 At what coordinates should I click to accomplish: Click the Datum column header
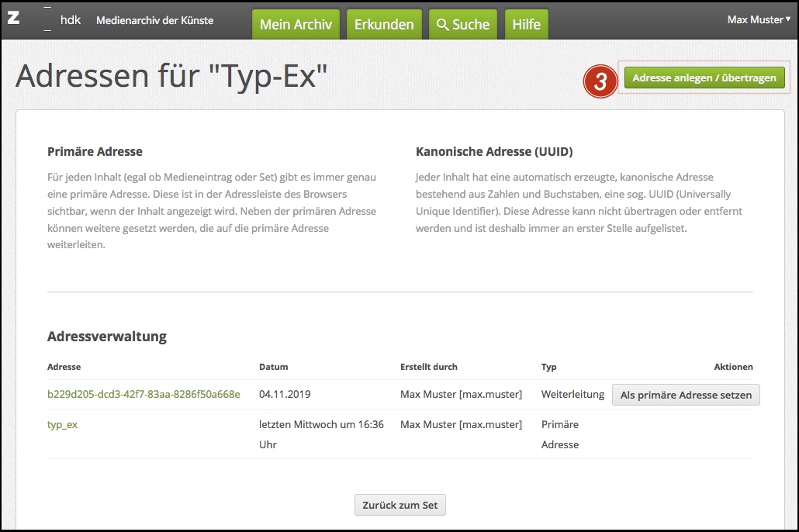(273, 367)
